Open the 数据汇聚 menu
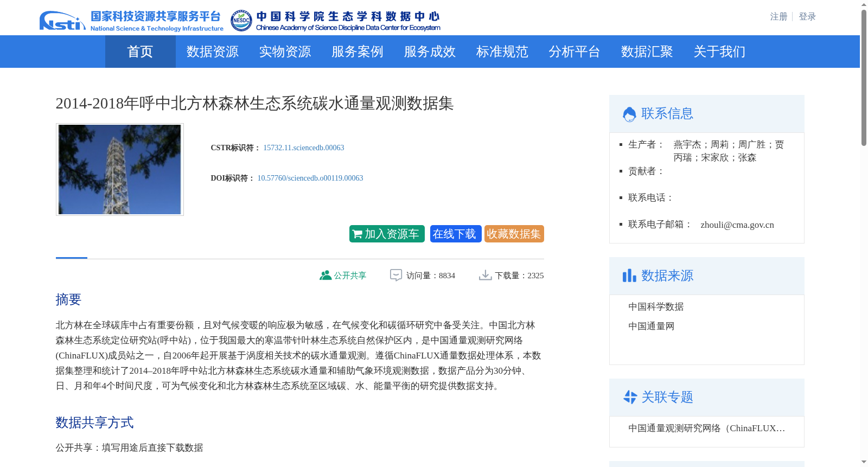Screen dimensions: 868x467 point(647,52)
